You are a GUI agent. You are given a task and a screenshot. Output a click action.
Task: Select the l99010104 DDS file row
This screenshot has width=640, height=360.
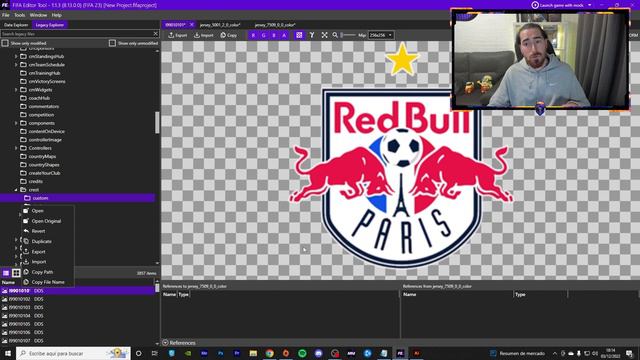[x=77, y=316]
